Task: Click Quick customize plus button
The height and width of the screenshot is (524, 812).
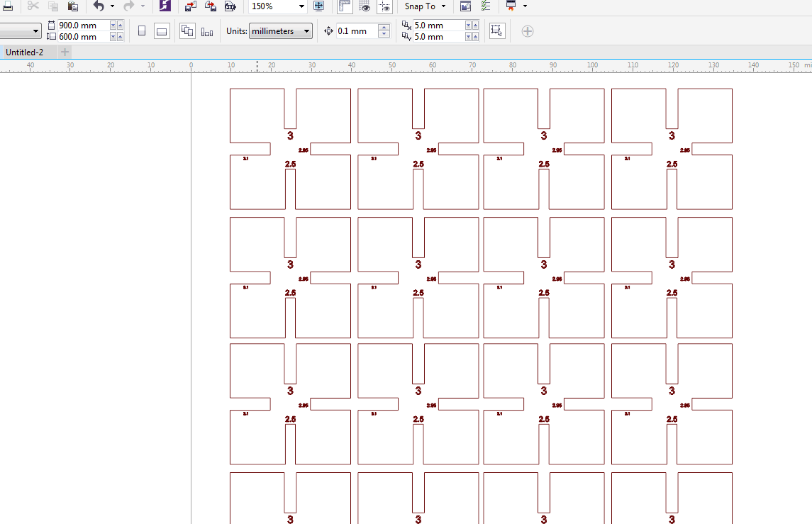Action: [x=527, y=31]
